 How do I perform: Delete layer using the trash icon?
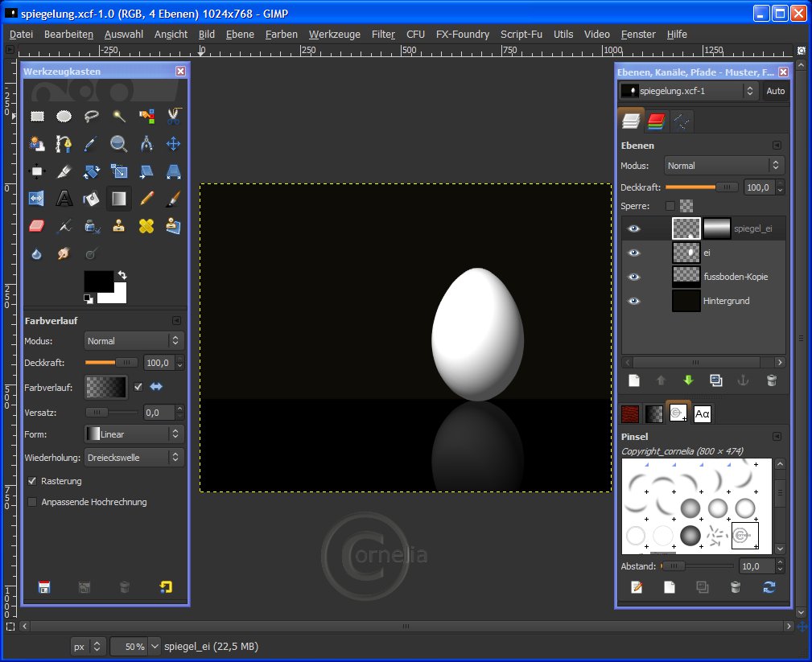tap(771, 380)
